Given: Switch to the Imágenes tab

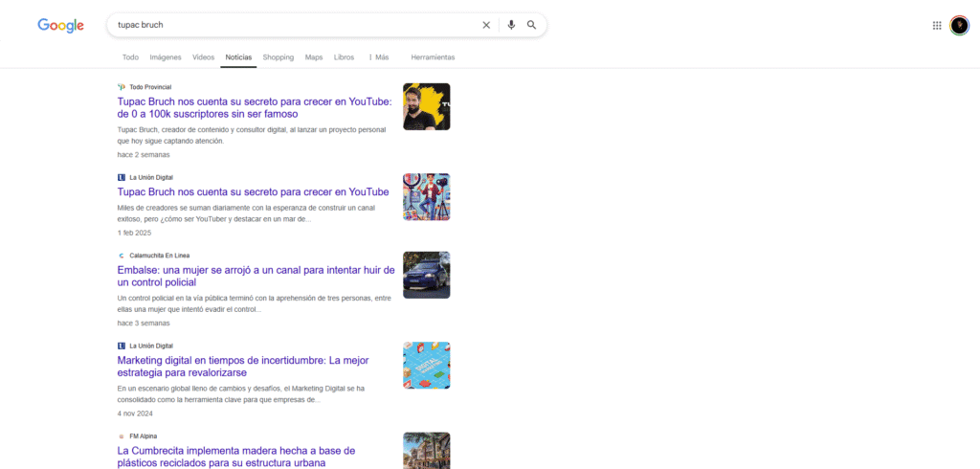Looking at the screenshot, I should (166, 57).
